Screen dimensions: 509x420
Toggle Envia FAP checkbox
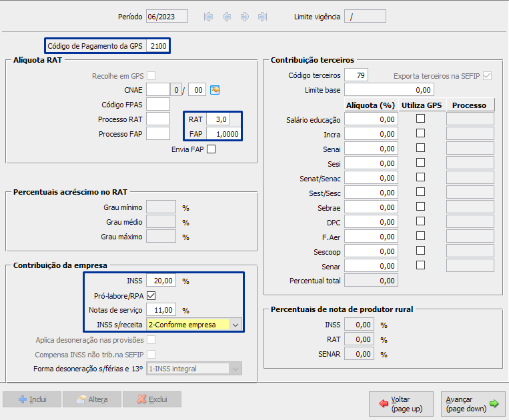pos(211,149)
